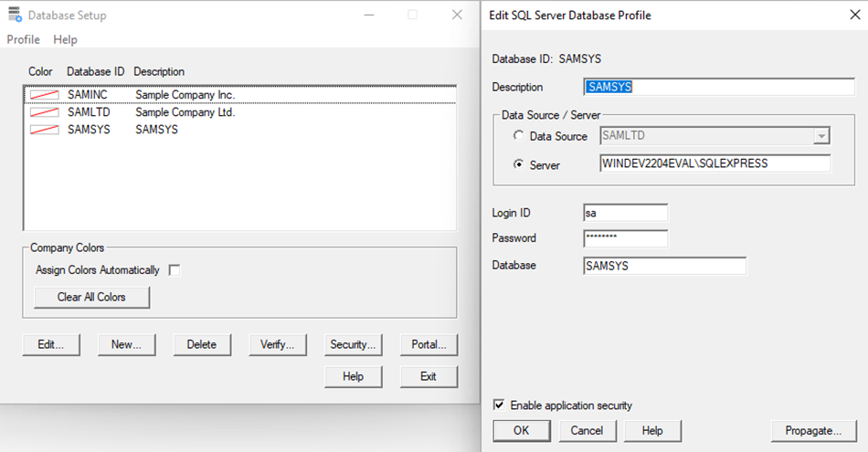Click the Propagate... button
Viewport: 868px width, 452px height.
(812, 430)
